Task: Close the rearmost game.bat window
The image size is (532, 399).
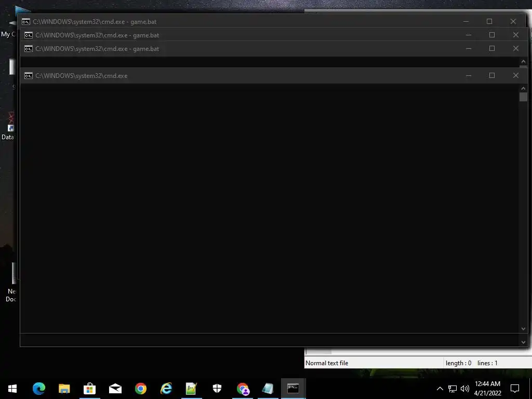Action: pyautogui.click(x=513, y=21)
